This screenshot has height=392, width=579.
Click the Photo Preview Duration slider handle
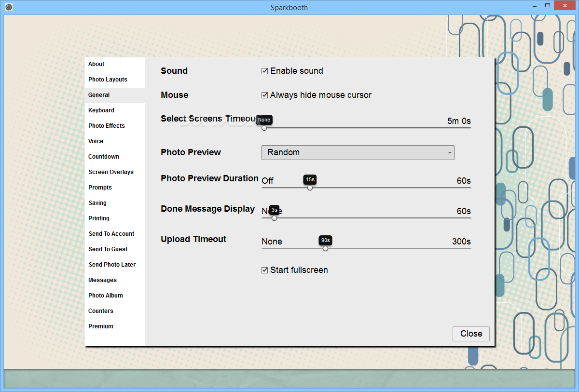(310, 188)
